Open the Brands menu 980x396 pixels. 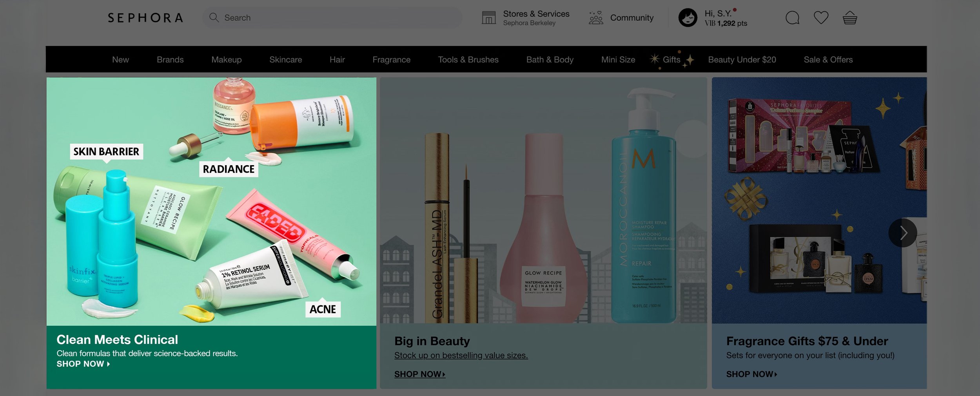[x=170, y=60]
